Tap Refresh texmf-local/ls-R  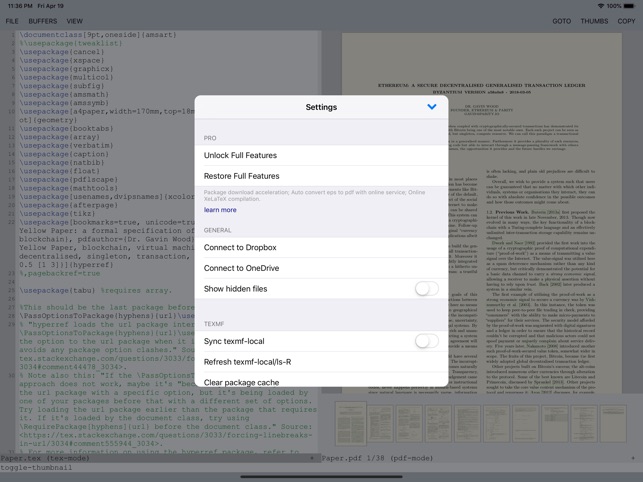click(247, 362)
